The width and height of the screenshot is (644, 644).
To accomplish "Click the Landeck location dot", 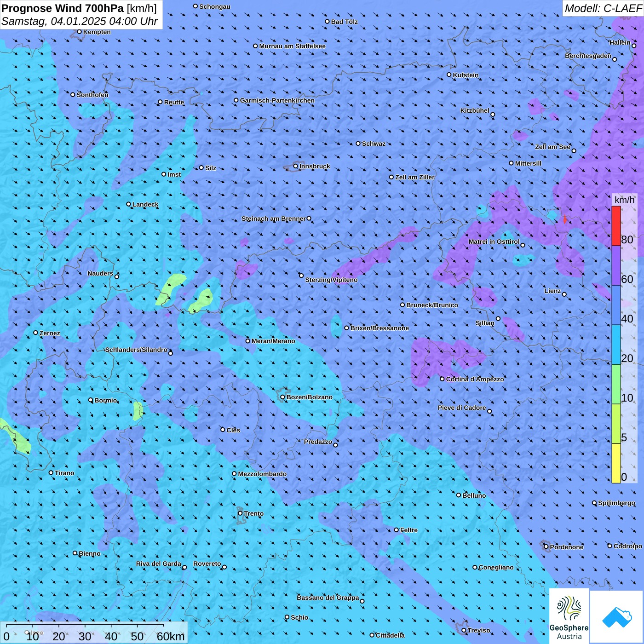I will point(128,204).
